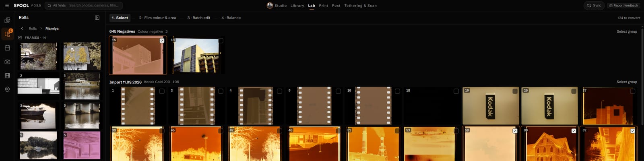Select step 1 · Select

(120, 18)
